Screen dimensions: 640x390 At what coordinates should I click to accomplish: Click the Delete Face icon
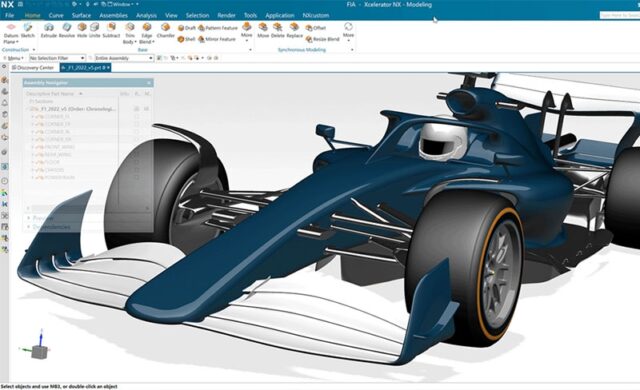(278, 31)
